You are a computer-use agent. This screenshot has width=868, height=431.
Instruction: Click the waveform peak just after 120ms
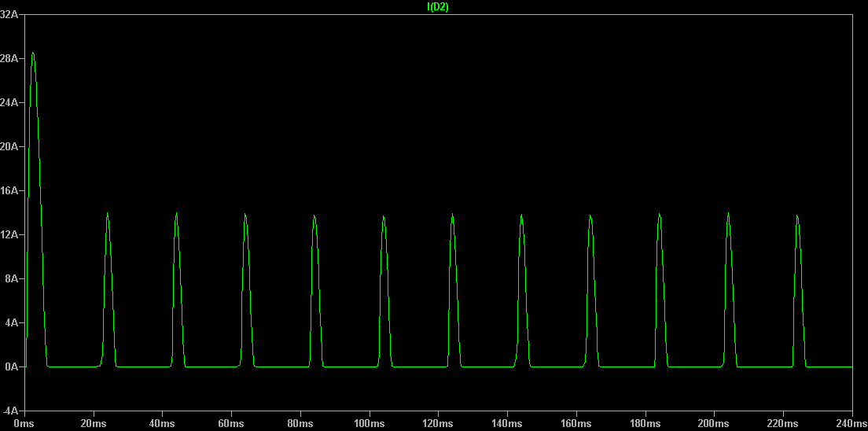click(x=452, y=215)
